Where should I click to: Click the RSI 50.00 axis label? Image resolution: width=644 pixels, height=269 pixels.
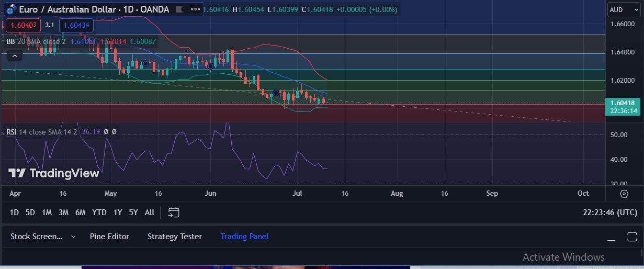[619, 135]
